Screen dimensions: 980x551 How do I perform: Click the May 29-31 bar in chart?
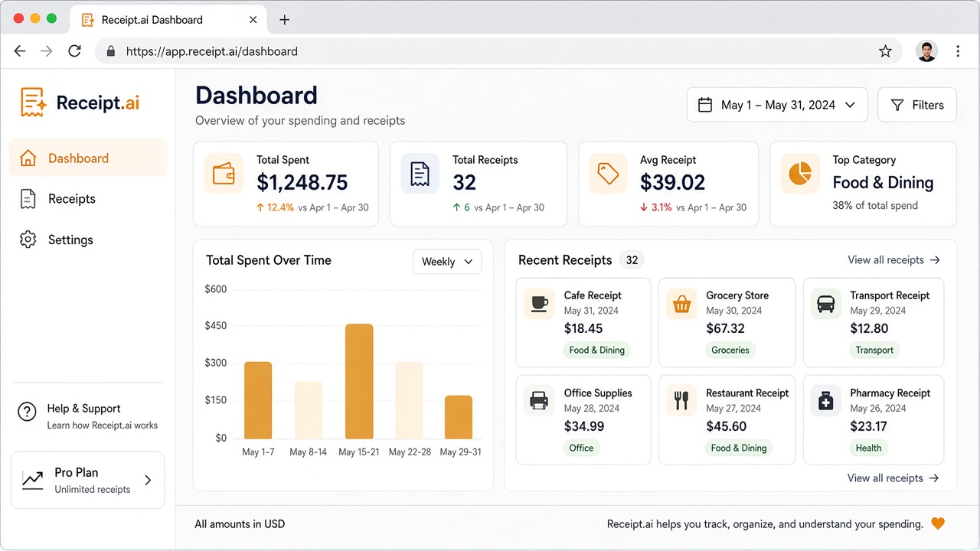[459, 417]
